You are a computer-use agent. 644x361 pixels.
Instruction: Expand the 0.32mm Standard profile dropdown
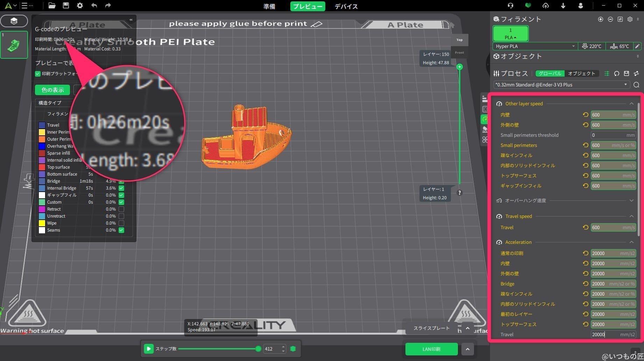click(x=626, y=84)
